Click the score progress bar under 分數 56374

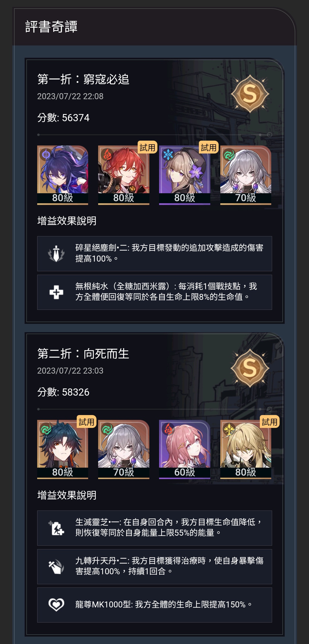click(x=154, y=135)
